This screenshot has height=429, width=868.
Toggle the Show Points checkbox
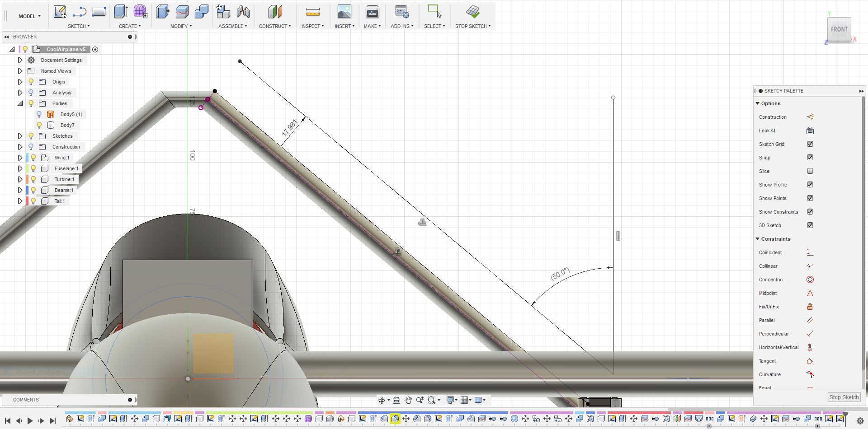pos(810,198)
